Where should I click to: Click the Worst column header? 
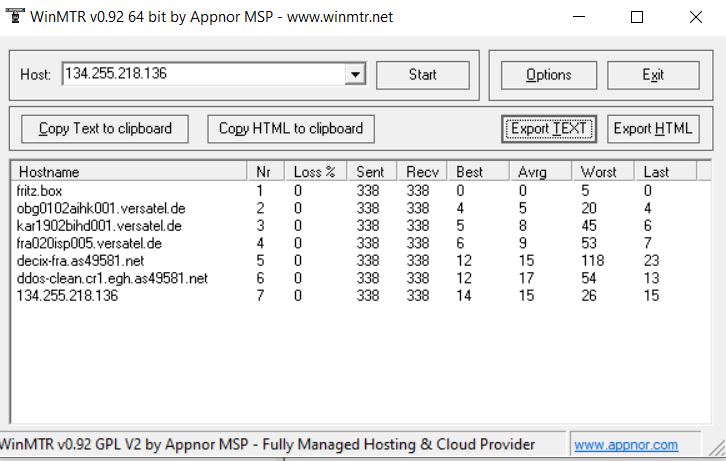point(599,172)
